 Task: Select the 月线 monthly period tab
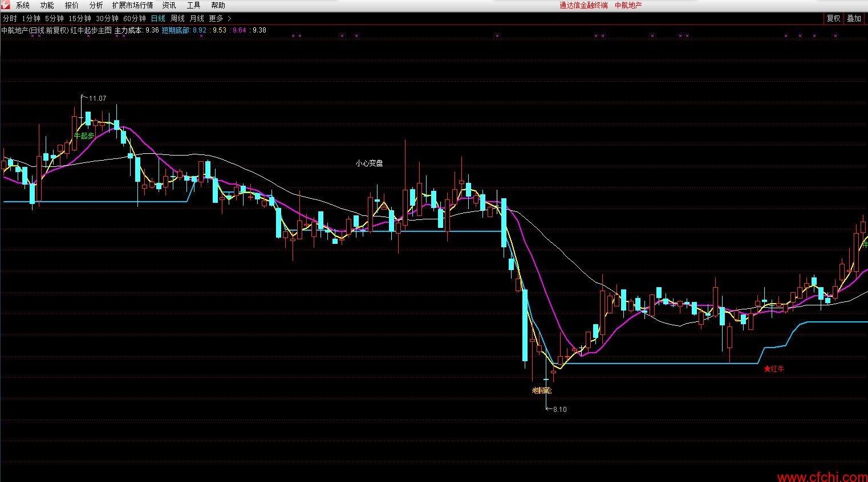[197, 19]
